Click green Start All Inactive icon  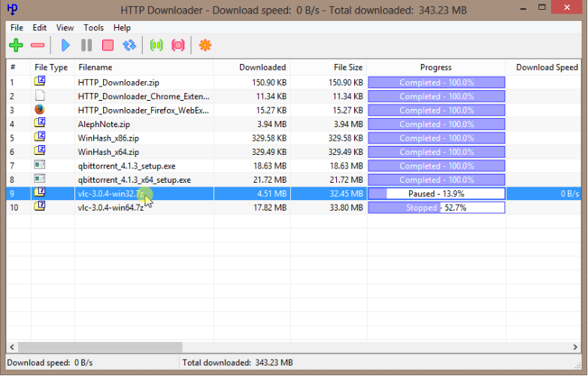pyautogui.click(x=156, y=45)
